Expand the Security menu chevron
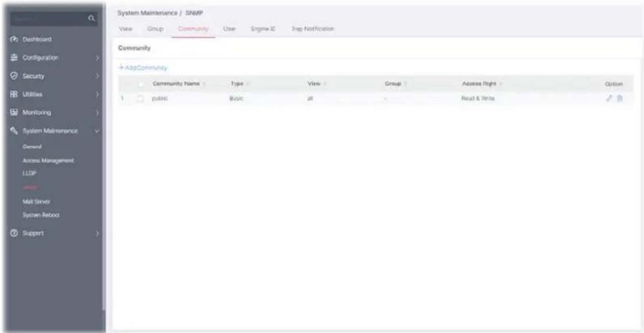This screenshot has height=333, width=644. click(x=97, y=76)
